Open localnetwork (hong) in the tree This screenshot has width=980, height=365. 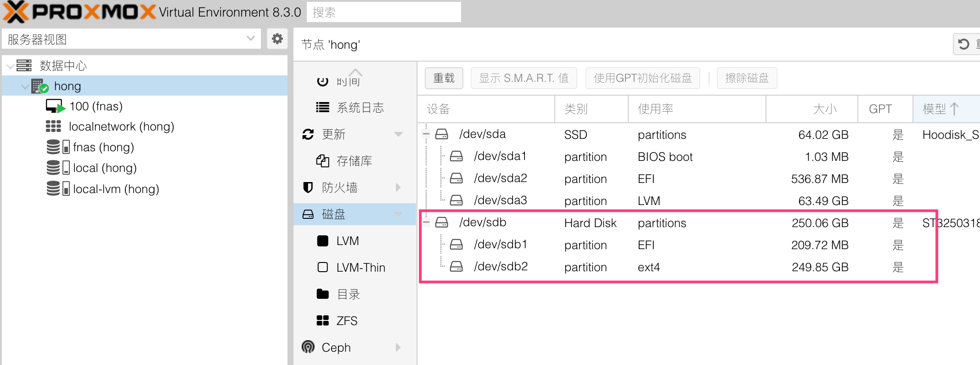[x=121, y=126]
